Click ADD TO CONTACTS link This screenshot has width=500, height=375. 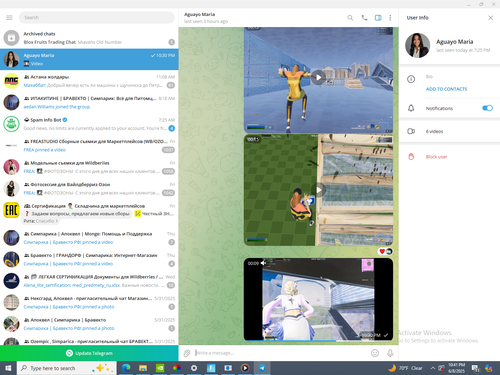(x=446, y=89)
